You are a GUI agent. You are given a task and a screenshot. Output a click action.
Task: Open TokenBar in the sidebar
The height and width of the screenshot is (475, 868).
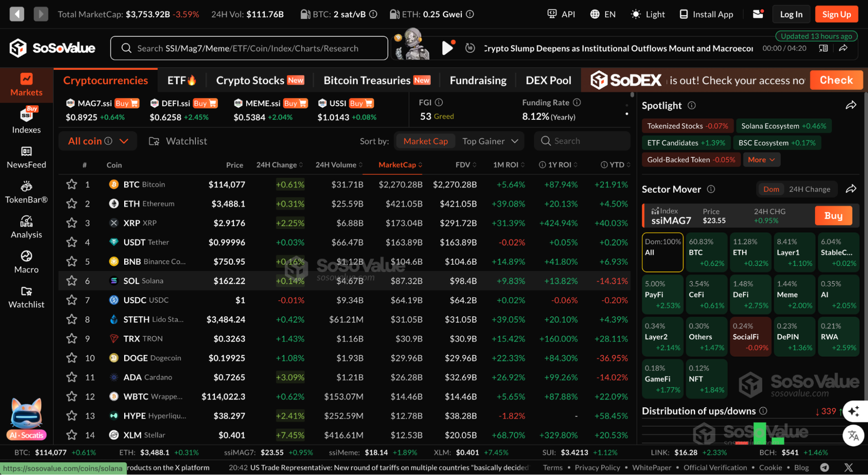coord(26,192)
